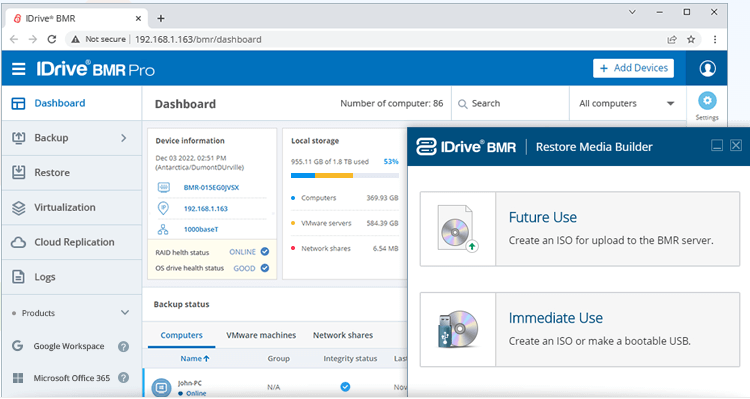Switch to the Computers tab
The image size is (750, 399).
pos(181,335)
